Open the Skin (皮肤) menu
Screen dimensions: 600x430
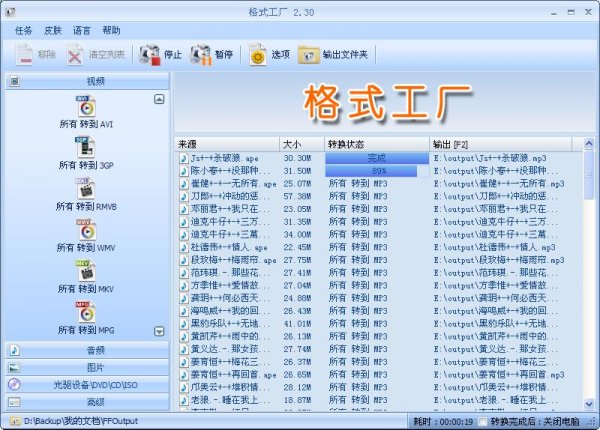(x=53, y=30)
